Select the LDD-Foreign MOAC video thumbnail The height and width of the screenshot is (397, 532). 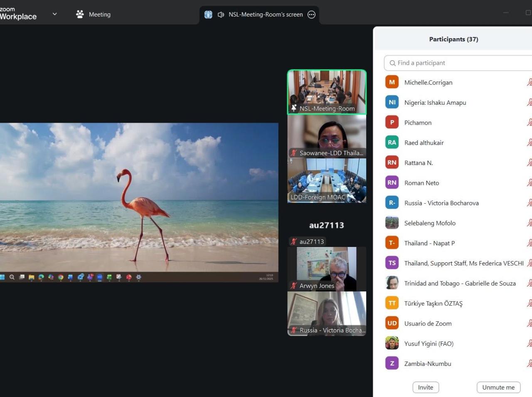327,180
